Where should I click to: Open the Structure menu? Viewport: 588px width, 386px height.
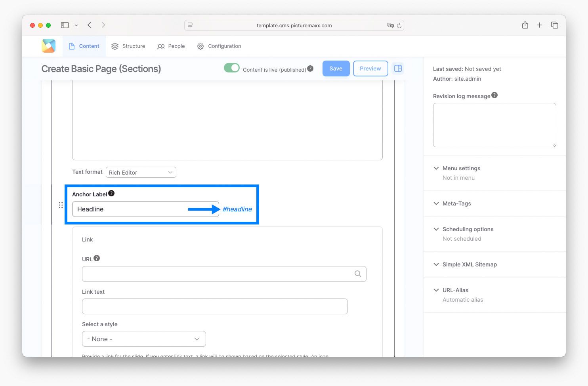pyautogui.click(x=128, y=46)
